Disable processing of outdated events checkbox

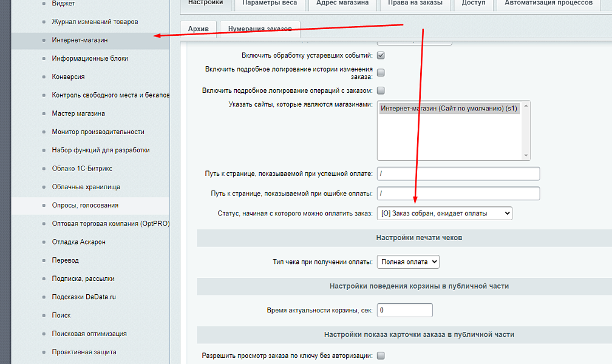point(381,55)
